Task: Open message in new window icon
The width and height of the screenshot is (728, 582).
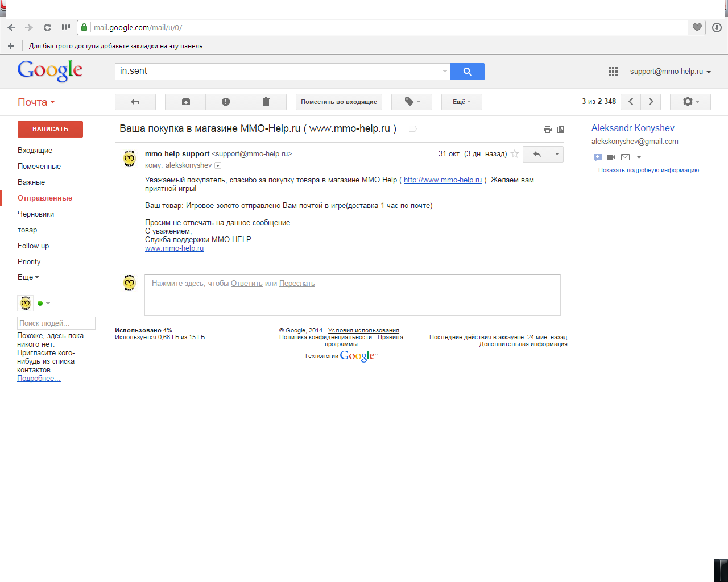Action: 561,130
